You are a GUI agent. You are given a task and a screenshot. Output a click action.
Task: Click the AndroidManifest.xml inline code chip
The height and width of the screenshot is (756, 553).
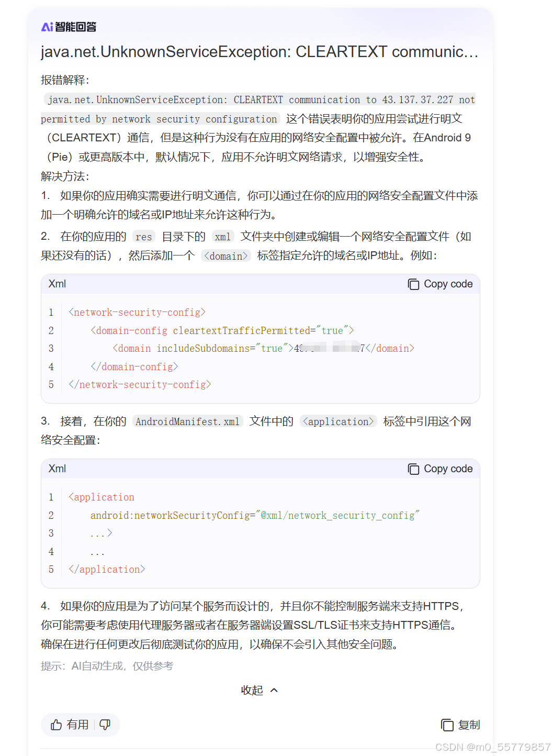point(187,421)
